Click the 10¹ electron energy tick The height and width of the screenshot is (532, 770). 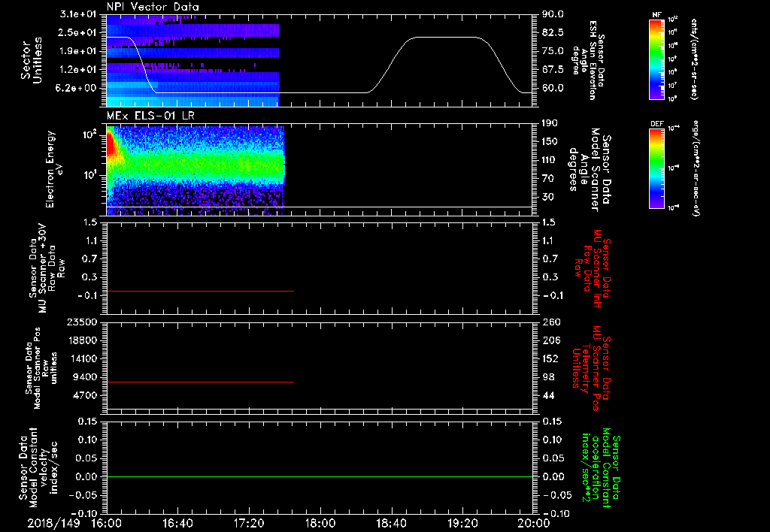(89, 175)
